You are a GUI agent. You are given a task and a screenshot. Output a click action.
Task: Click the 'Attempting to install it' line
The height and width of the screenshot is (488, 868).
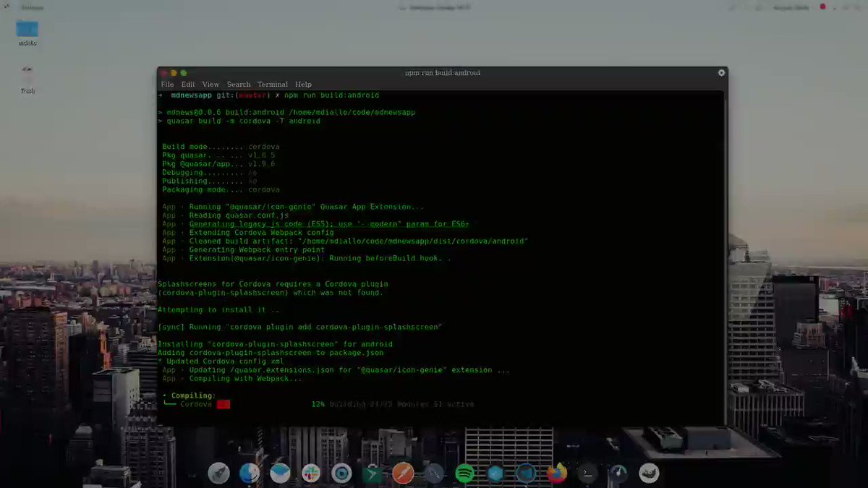[x=218, y=310]
